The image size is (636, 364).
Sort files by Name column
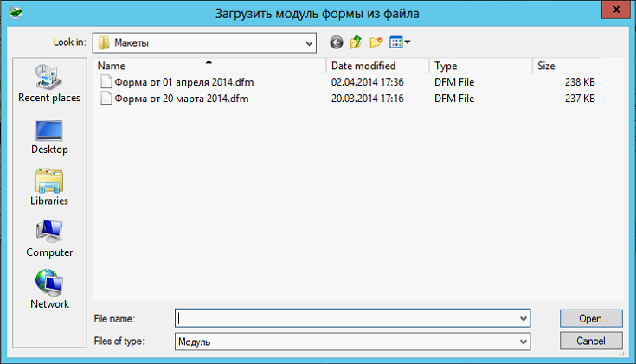tap(208, 66)
